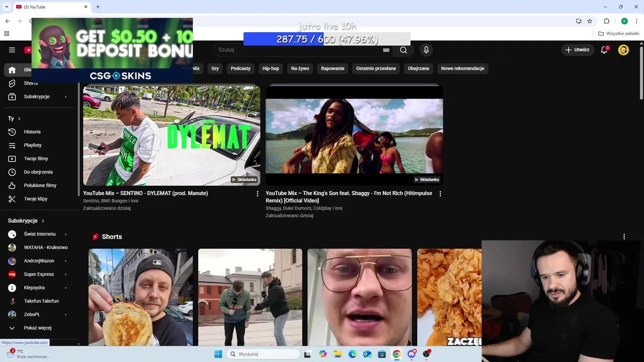Viewport: 644px width, 362px height.
Task: Open the Chrome apps grid icon
Action: pyautogui.click(x=7, y=34)
